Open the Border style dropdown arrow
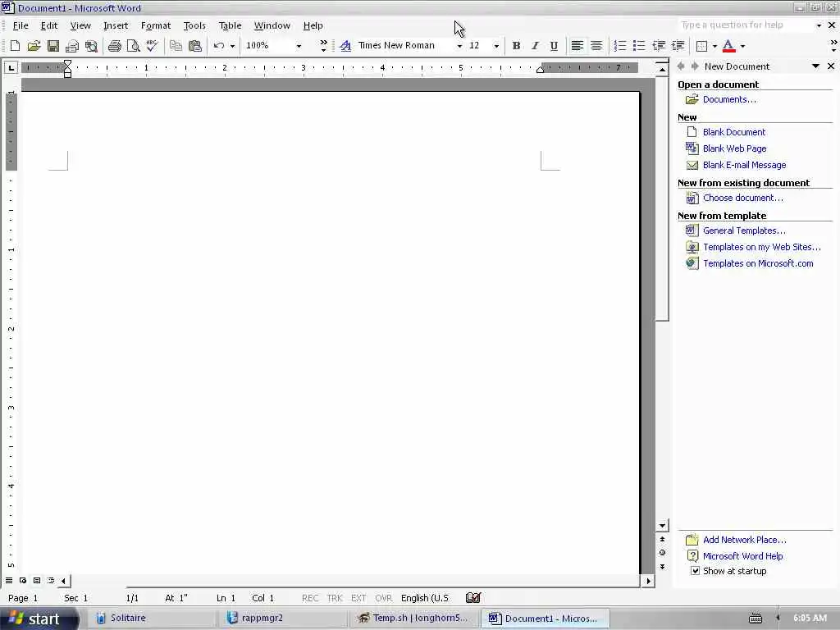The width and height of the screenshot is (840, 630). [x=714, y=46]
